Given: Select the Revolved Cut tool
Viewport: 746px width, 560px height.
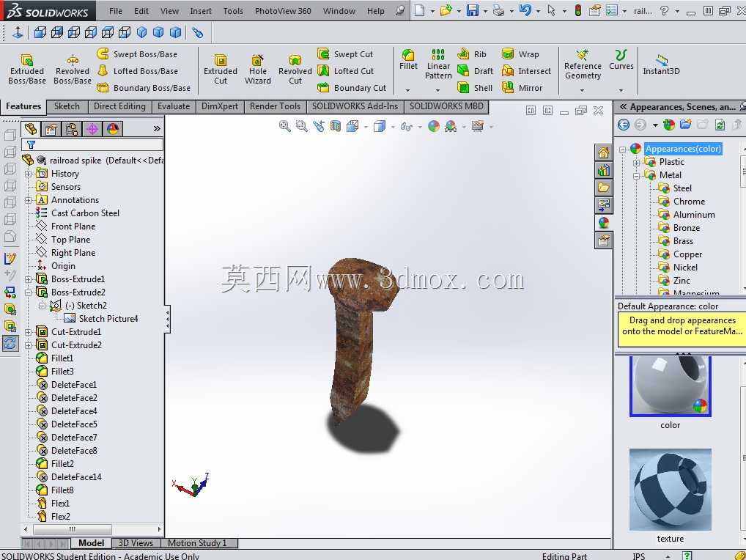Looking at the screenshot, I should [x=295, y=70].
